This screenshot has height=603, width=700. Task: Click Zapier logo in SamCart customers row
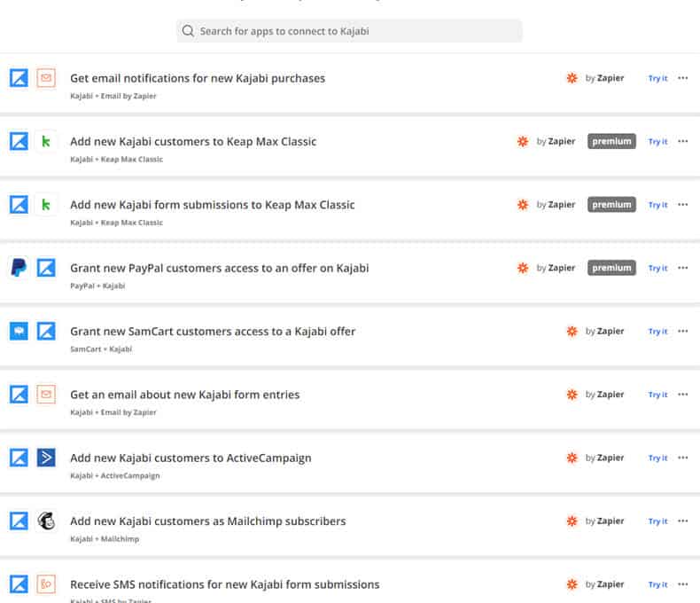(x=572, y=332)
